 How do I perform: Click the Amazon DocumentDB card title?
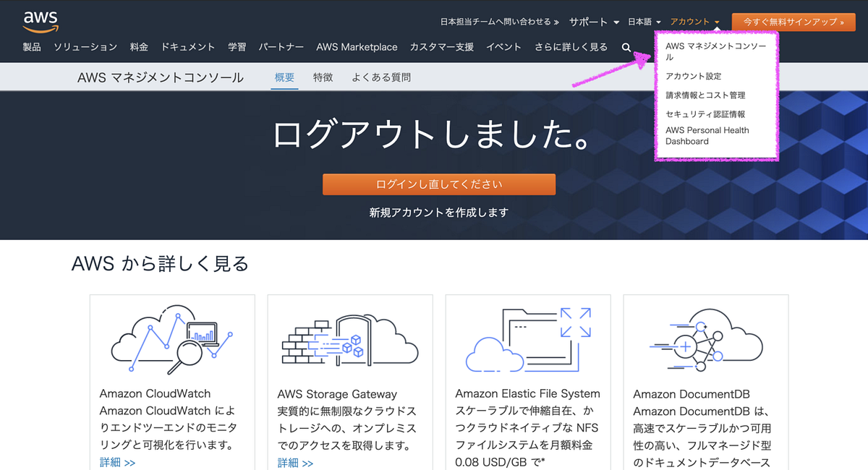point(692,394)
